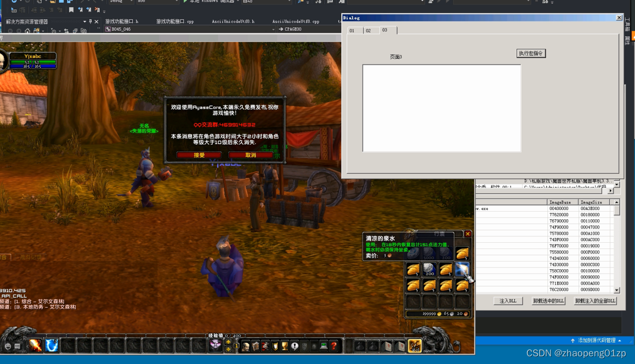The image size is (635, 364).
Task: Click the Solution Explorer sync arrows icon
Action: click(x=66, y=31)
